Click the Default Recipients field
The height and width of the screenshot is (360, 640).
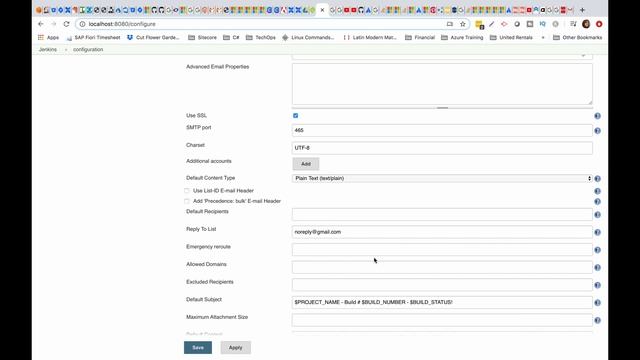point(442,214)
